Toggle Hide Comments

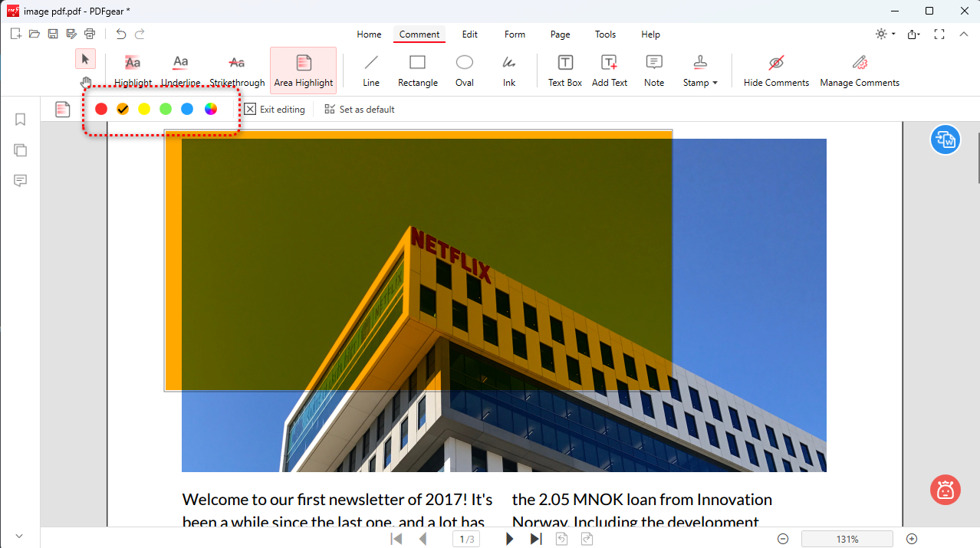tap(776, 71)
